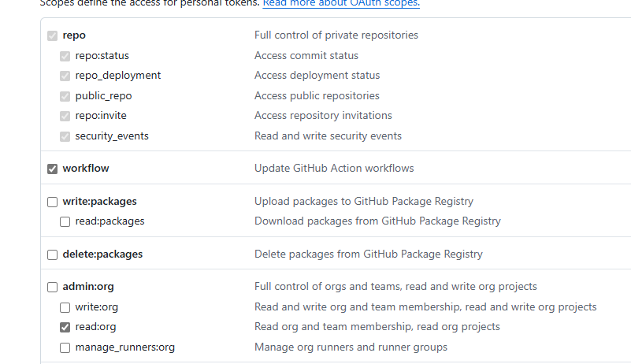The width and height of the screenshot is (631, 364).
Task: Toggle the repo:status checkbox
Action: tap(65, 56)
